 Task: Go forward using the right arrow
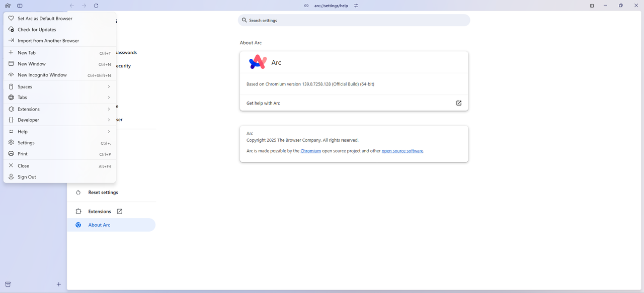(84, 6)
